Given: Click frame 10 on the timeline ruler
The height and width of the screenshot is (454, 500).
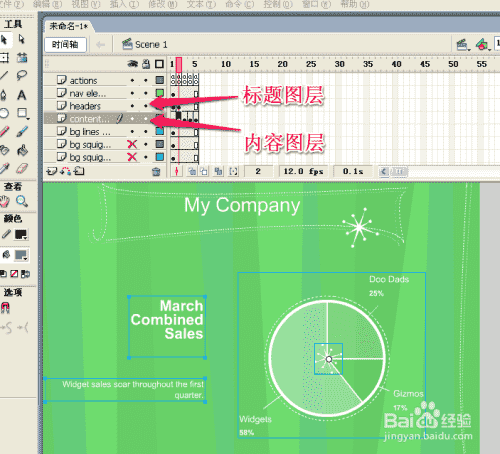Looking at the screenshot, I should pyautogui.click(x=226, y=64).
